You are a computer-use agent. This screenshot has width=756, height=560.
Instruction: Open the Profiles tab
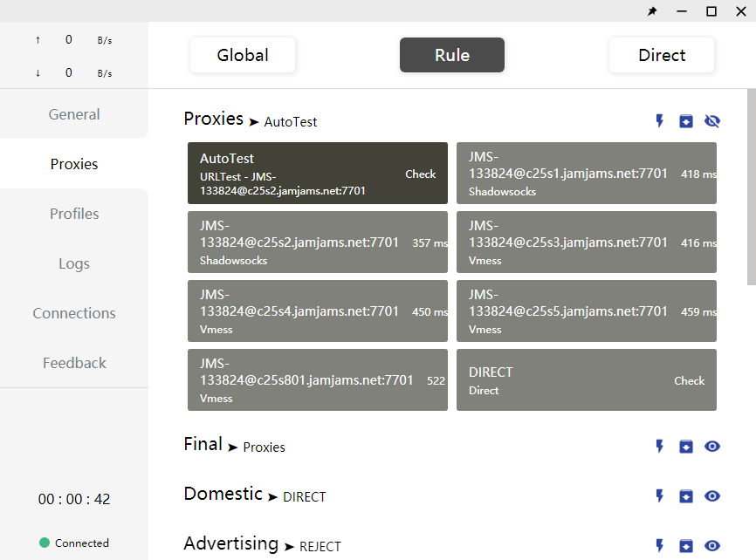tap(74, 214)
